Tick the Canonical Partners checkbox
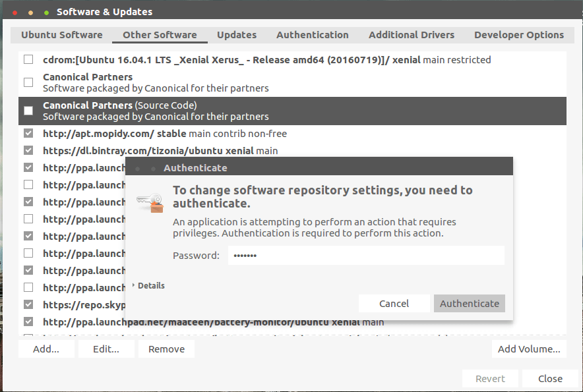Screen dimensions: 583x392 (28, 82)
